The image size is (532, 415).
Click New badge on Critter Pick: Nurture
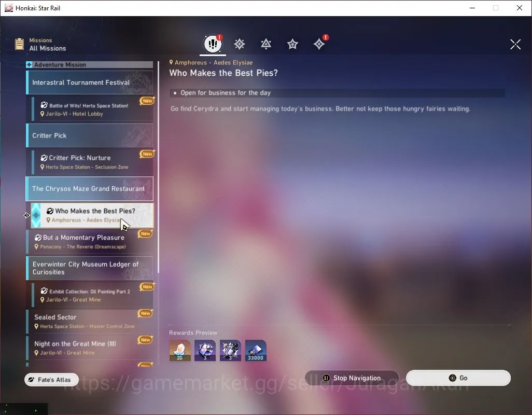click(x=147, y=154)
